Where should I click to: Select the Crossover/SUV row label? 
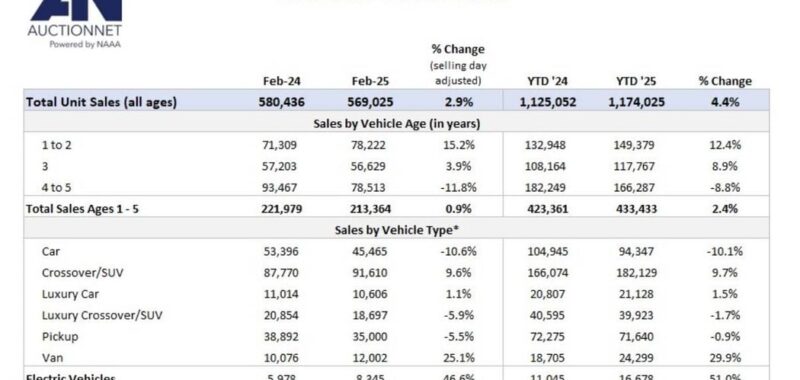(83, 273)
